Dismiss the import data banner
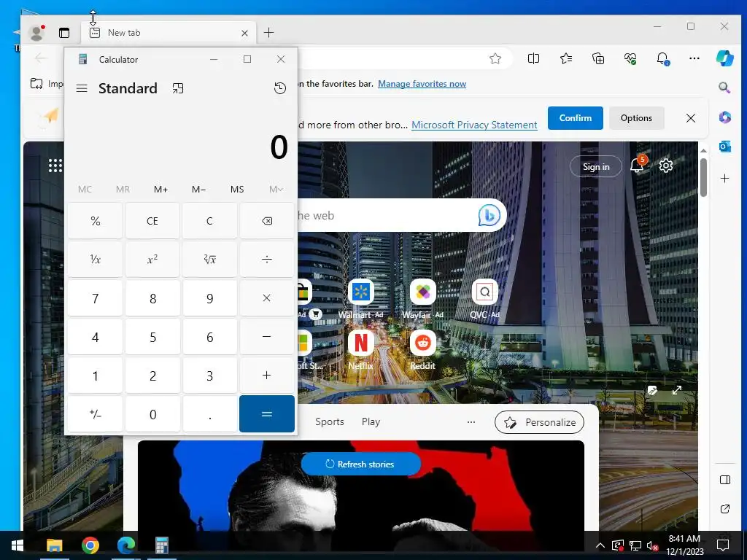Image resolution: width=747 pixels, height=560 pixels. pos(691,118)
